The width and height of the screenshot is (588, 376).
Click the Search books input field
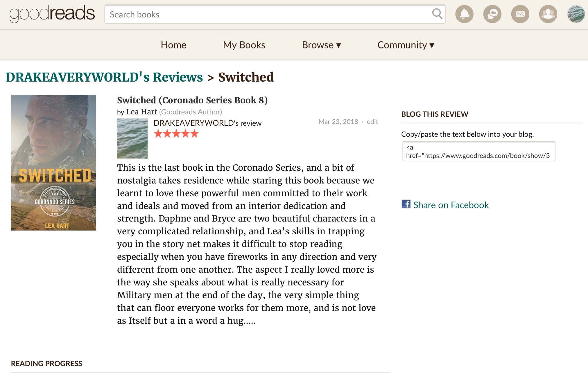(267, 14)
